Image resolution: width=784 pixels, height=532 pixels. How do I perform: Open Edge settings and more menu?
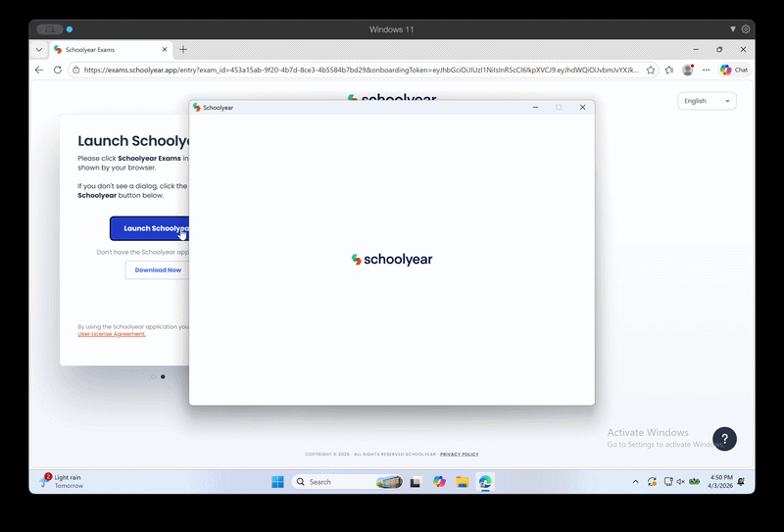point(706,70)
